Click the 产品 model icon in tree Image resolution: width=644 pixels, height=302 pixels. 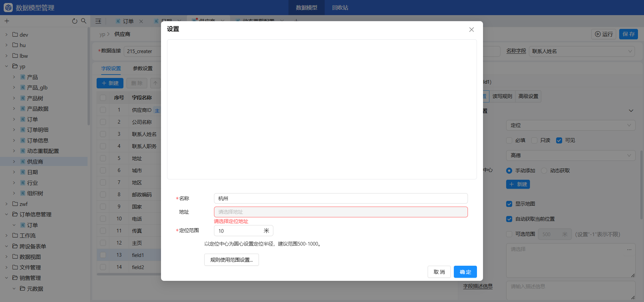click(x=23, y=77)
